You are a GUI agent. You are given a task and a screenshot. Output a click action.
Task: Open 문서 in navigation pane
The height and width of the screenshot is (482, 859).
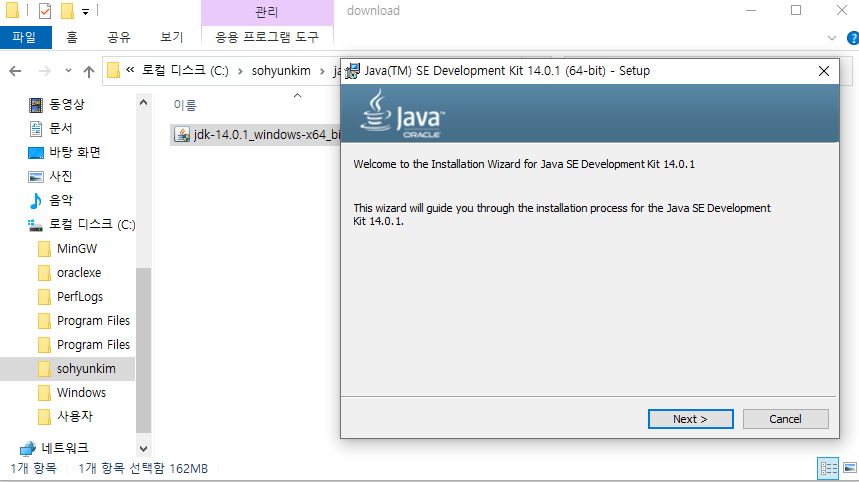(x=61, y=128)
